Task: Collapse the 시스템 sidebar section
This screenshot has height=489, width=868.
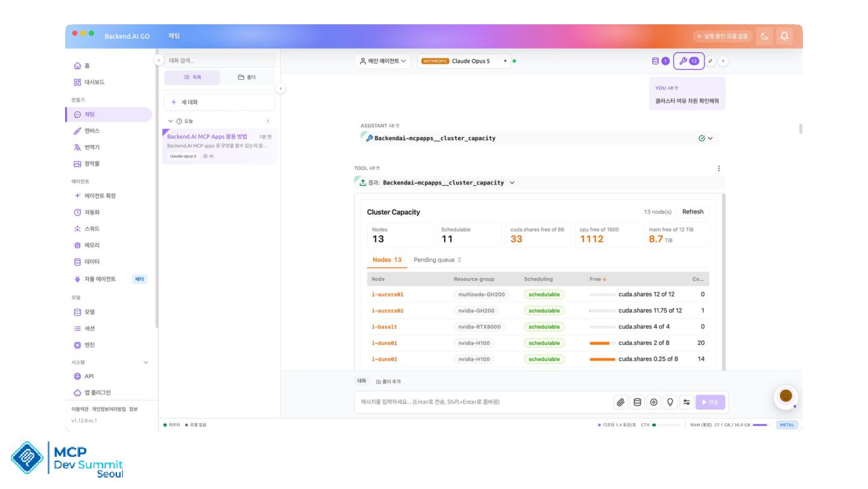Action: pos(145,362)
